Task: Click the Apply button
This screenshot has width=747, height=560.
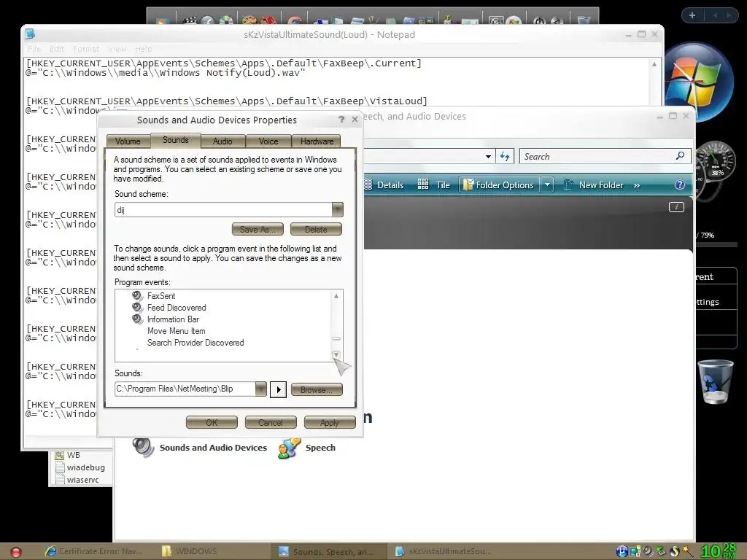Action: [330, 422]
